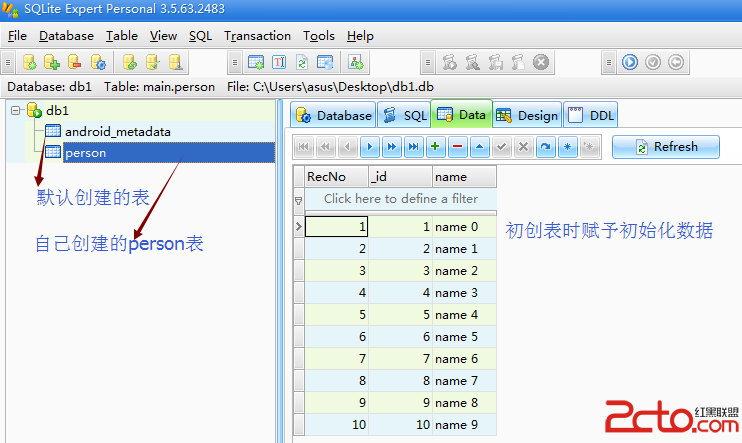Click the blue asterisk bookmark button

coord(567,147)
